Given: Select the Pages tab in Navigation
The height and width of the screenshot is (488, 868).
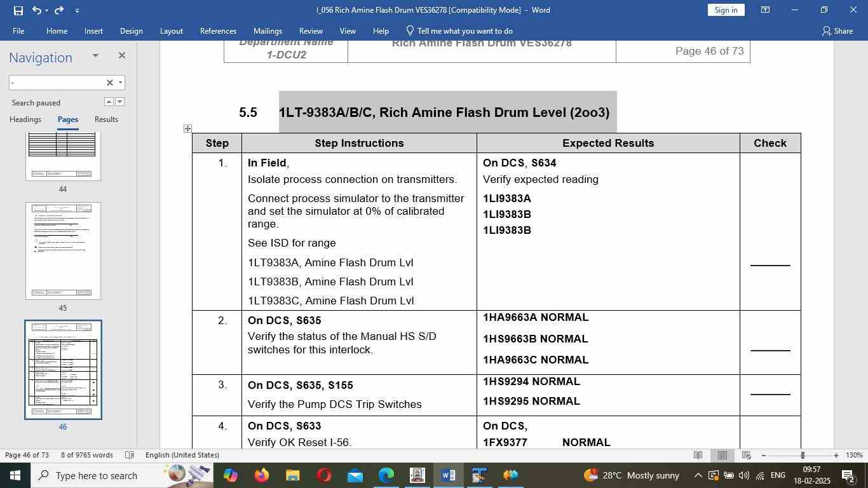Looking at the screenshot, I should 68,119.
